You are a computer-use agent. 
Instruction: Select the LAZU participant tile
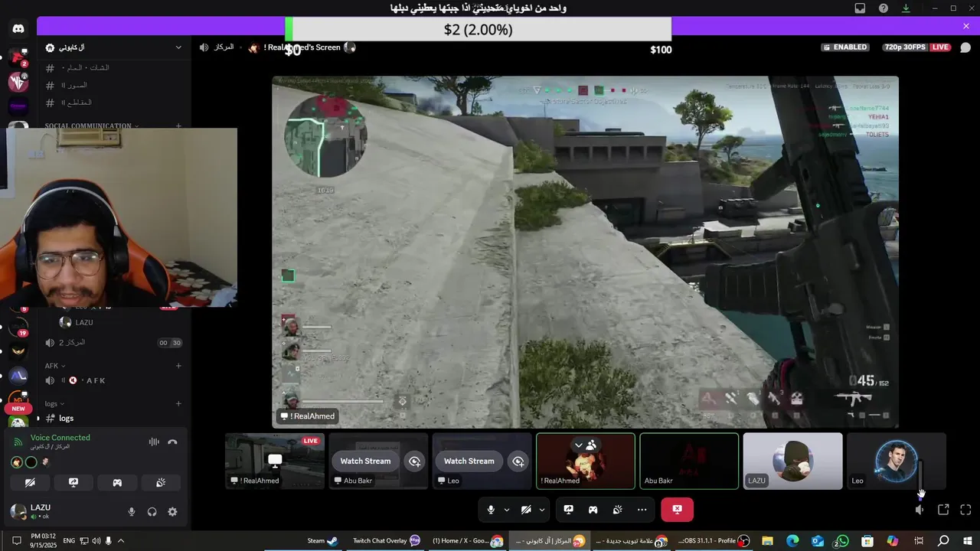pos(792,461)
